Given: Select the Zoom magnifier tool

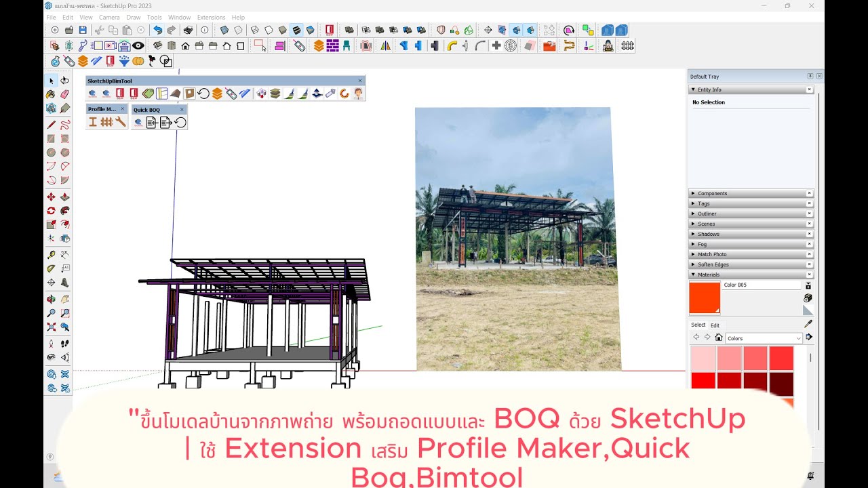Looking at the screenshot, I should 51,312.
